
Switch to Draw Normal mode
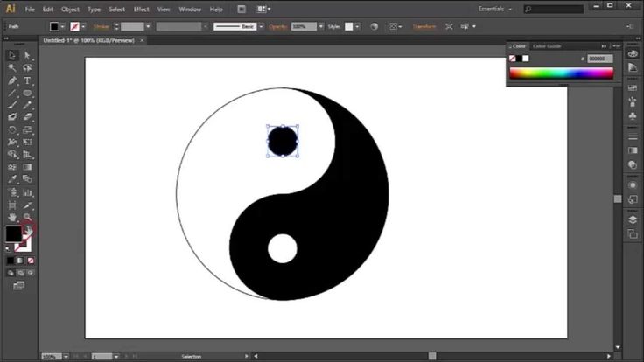click(10, 273)
